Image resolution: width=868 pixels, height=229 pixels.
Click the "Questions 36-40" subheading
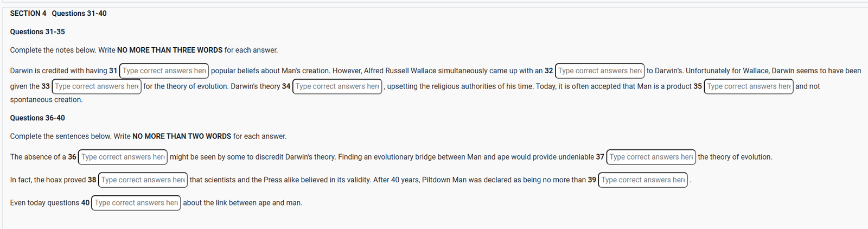[37, 118]
